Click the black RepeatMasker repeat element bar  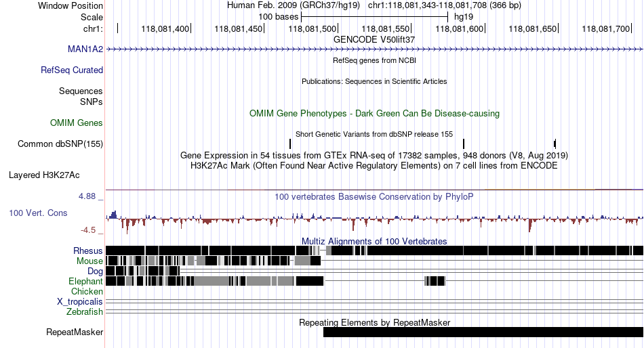click(x=483, y=332)
